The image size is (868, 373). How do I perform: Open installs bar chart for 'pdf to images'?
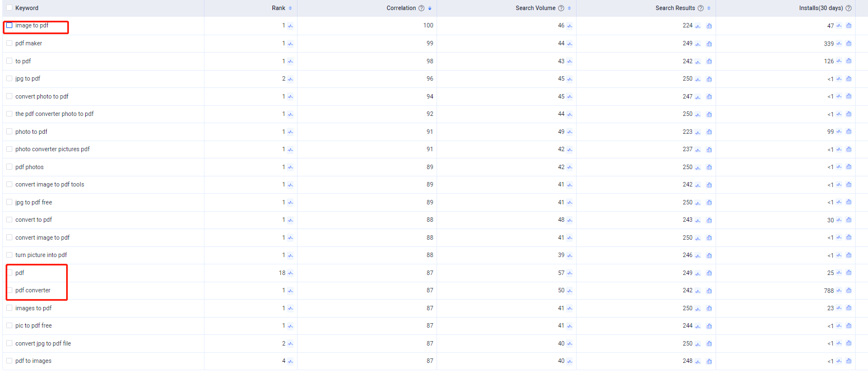[x=848, y=361]
